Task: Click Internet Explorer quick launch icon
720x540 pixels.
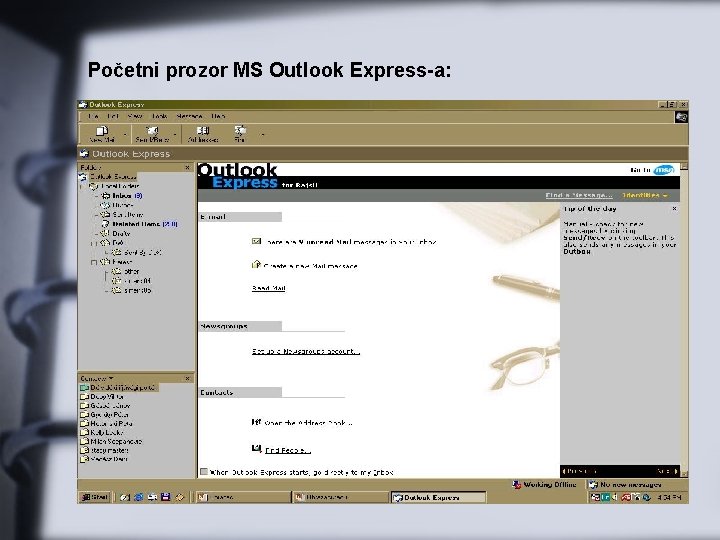Action: 139,497
